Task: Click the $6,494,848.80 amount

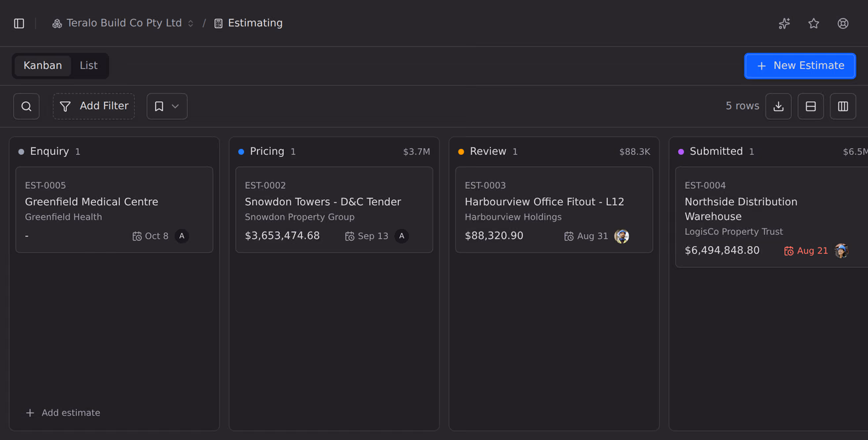Action: point(722,251)
